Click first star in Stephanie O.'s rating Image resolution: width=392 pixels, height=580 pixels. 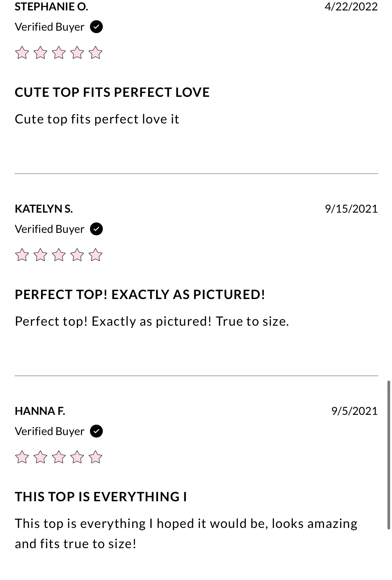click(22, 53)
